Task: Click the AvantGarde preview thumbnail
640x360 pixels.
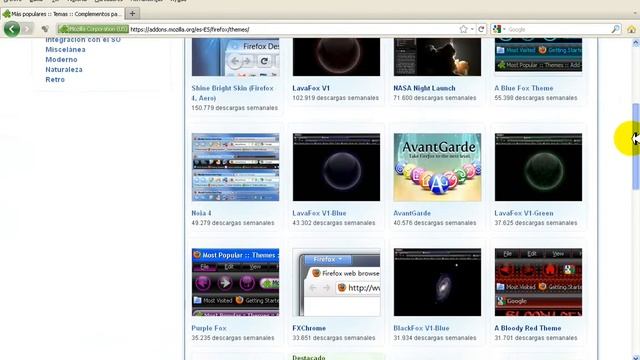Action: 437,167
